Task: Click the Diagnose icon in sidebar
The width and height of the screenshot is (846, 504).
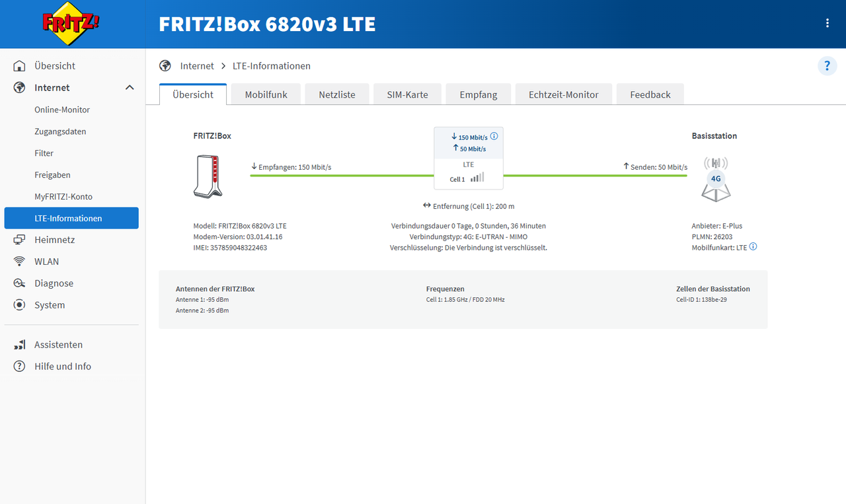Action: tap(20, 283)
